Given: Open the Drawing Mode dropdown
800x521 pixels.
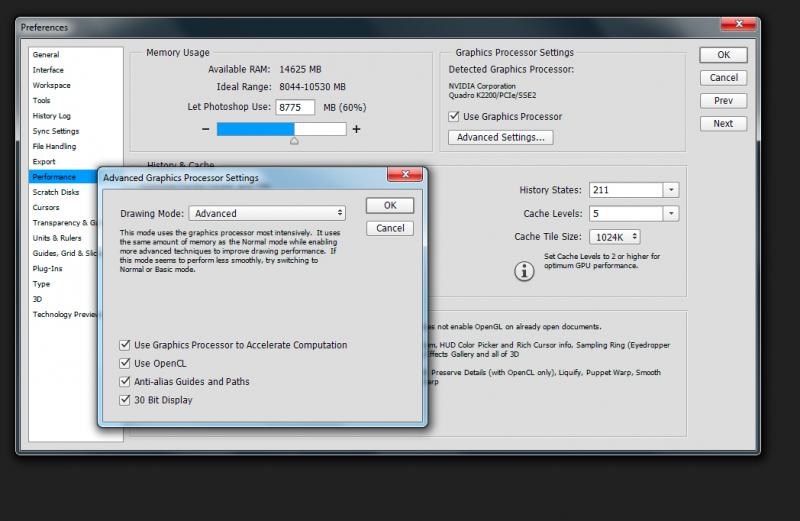Looking at the screenshot, I should tap(267, 213).
